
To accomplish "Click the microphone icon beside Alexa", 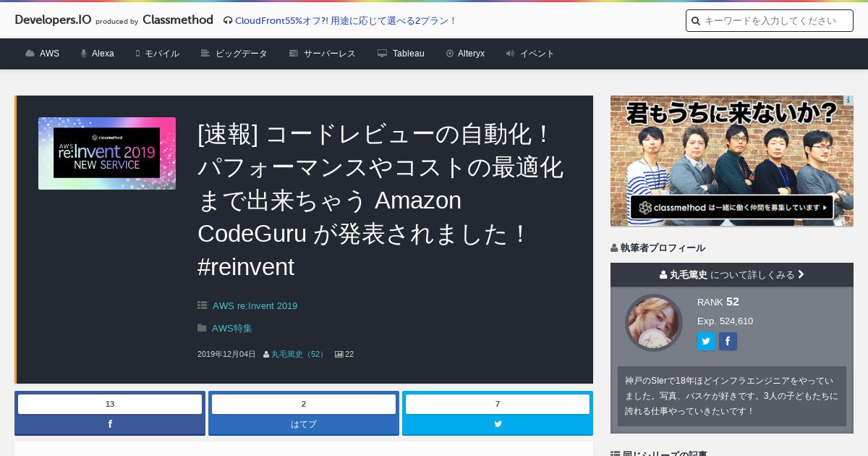I will [84, 54].
